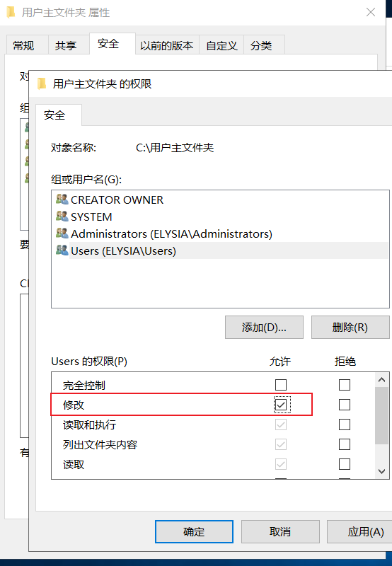Screen dimensions: 392x566
Task: Enable 完全控制 allow checkbox
Action: point(281,385)
